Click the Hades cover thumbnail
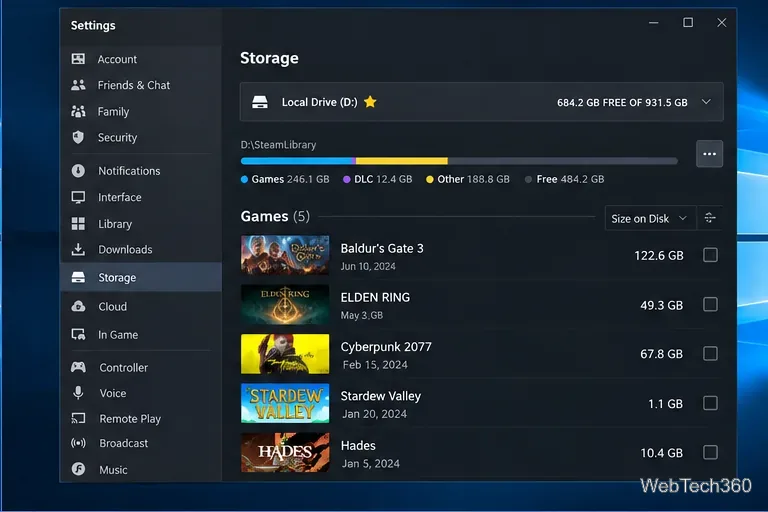The width and height of the screenshot is (768, 512). tap(285, 452)
